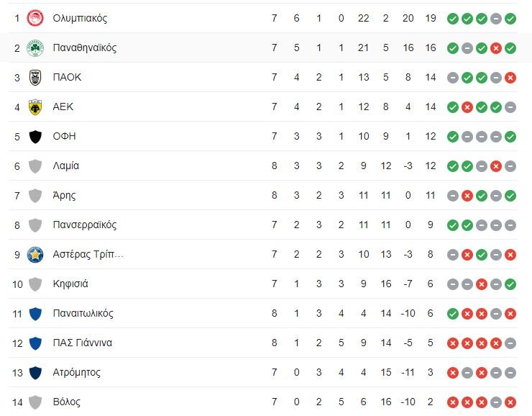
Task: Open the Ολυμπιακός team page
Action: tap(80, 18)
